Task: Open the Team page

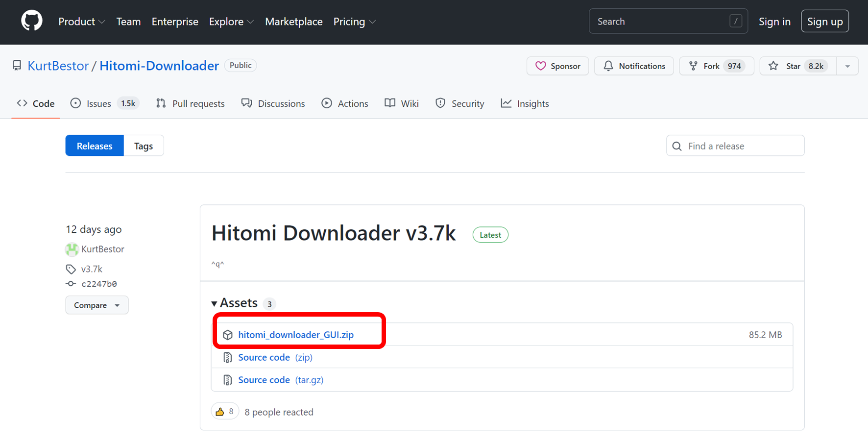Action: [x=128, y=22]
